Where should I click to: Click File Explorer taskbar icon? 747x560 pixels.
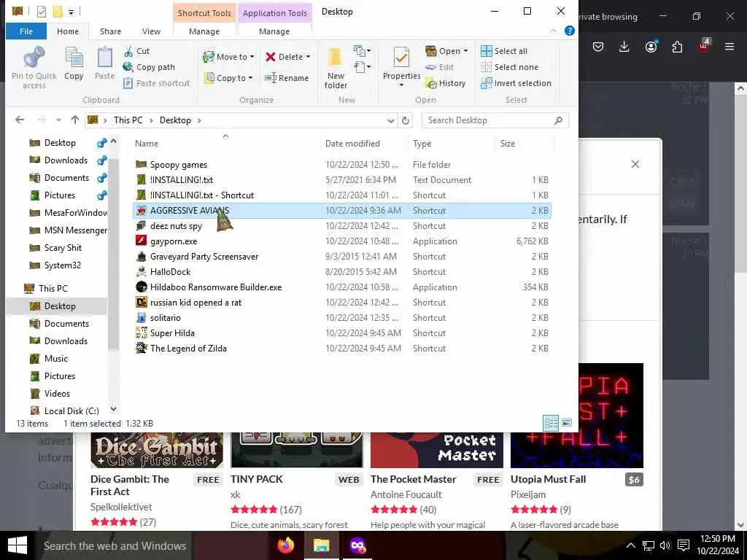(322, 545)
